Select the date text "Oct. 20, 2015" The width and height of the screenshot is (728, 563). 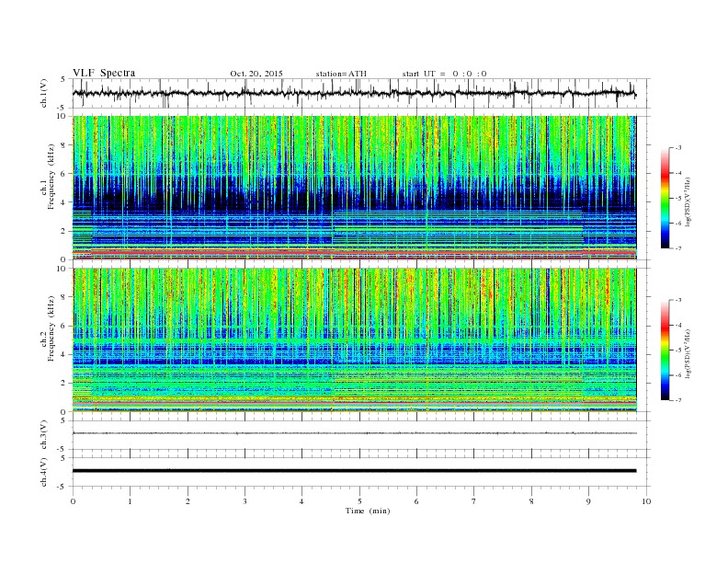tap(256, 74)
